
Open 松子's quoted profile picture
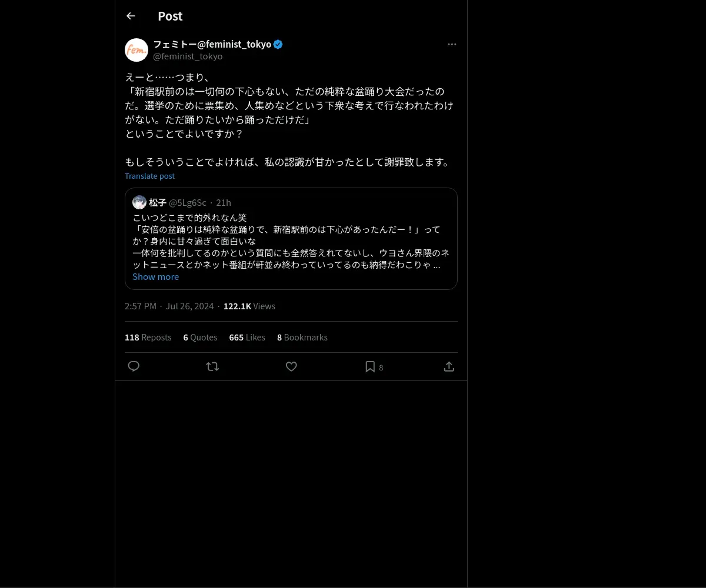(x=139, y=202)
